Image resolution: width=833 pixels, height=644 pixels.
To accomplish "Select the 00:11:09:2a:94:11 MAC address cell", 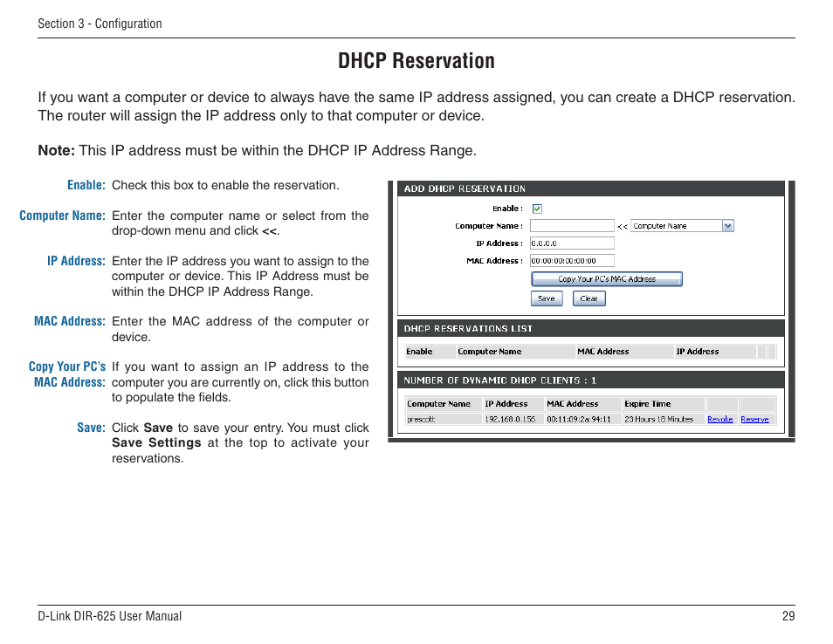I will (583, 420).
